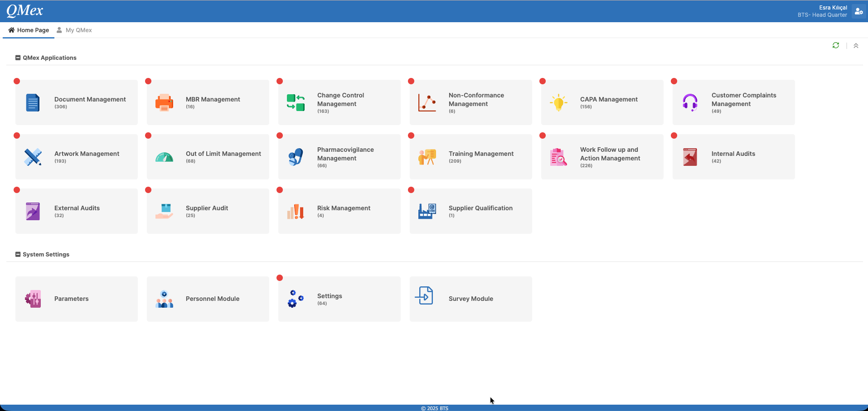The image size is (868, 411).
Task: Open the Internal Audits book icon
Action: (690, 157)
